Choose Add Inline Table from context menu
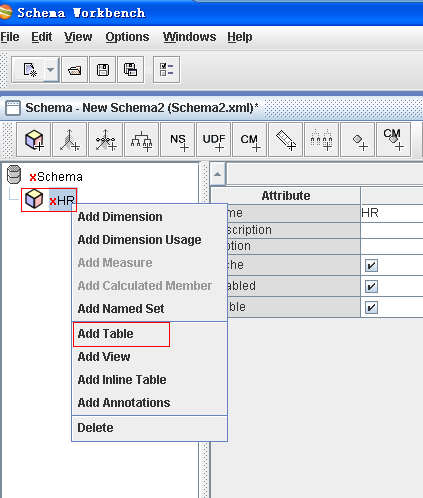This screenshot has height=498, width=423. point(149,380)
